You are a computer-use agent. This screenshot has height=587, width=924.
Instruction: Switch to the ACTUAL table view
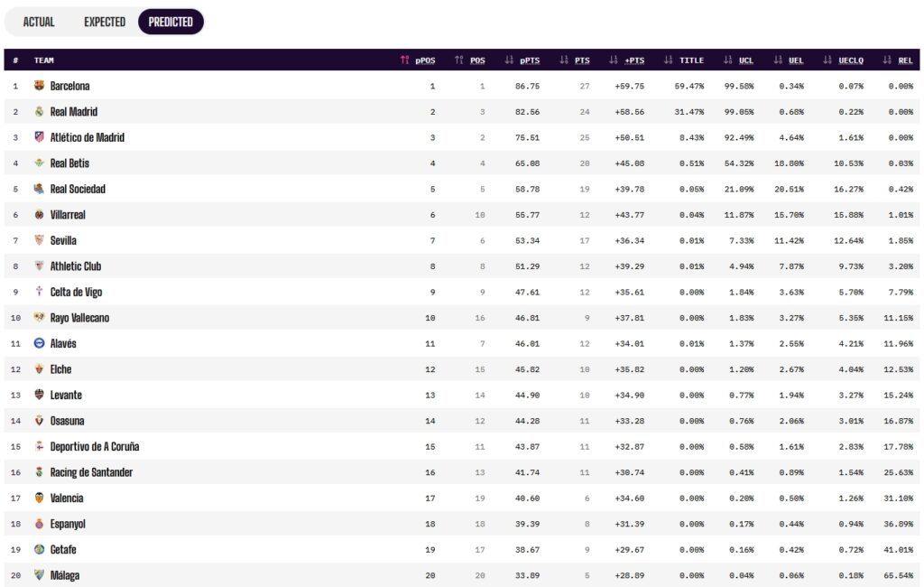pyautogui.click(x=39, y=22)
